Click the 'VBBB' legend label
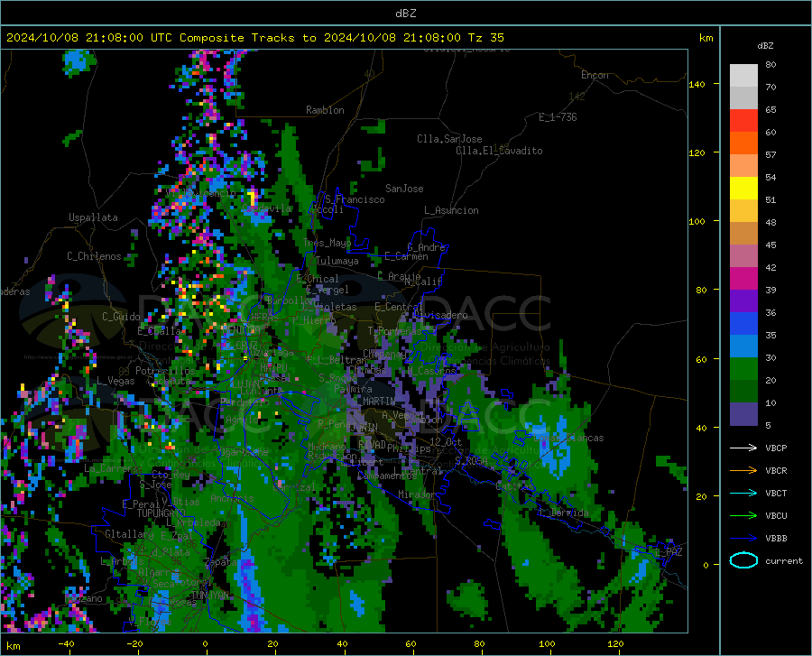The image size is (812, 656). [x=776, y=538]
